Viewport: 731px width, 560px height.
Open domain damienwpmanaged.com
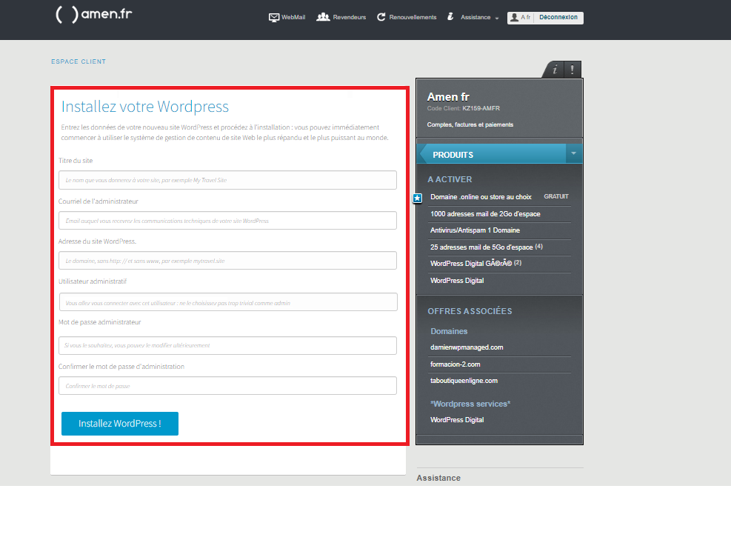(467, 347)
